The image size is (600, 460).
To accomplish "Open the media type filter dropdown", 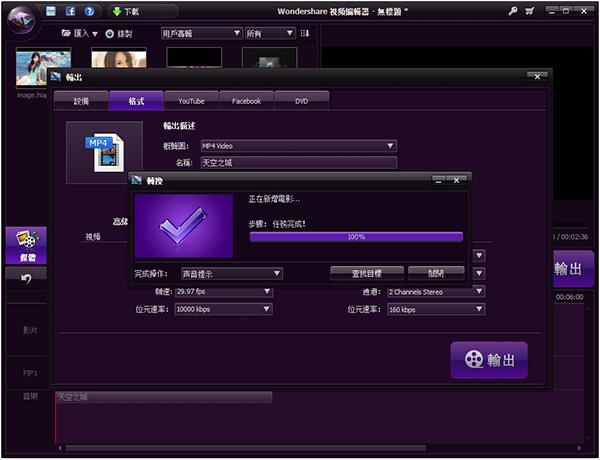I will click(x=270, y=34).
